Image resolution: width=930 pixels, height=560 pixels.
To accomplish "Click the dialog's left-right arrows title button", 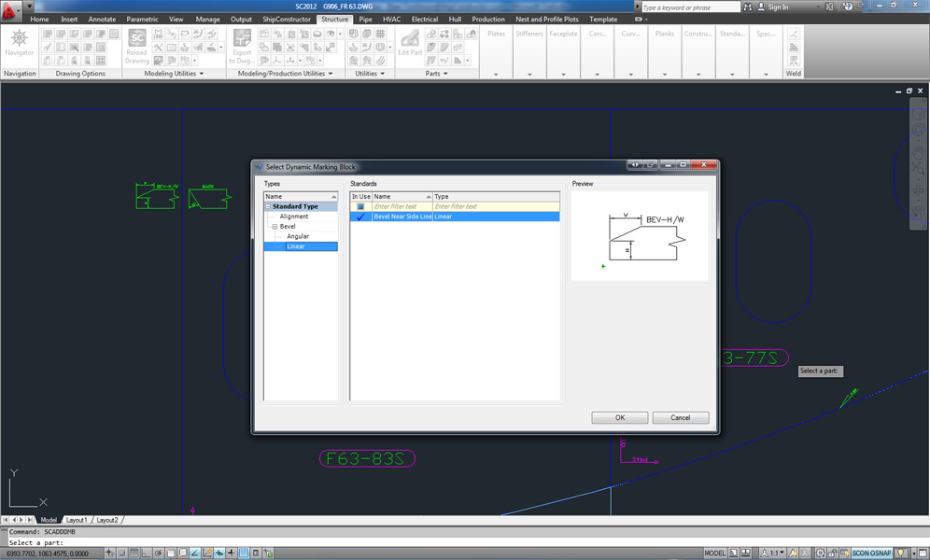I will point(635,165).
